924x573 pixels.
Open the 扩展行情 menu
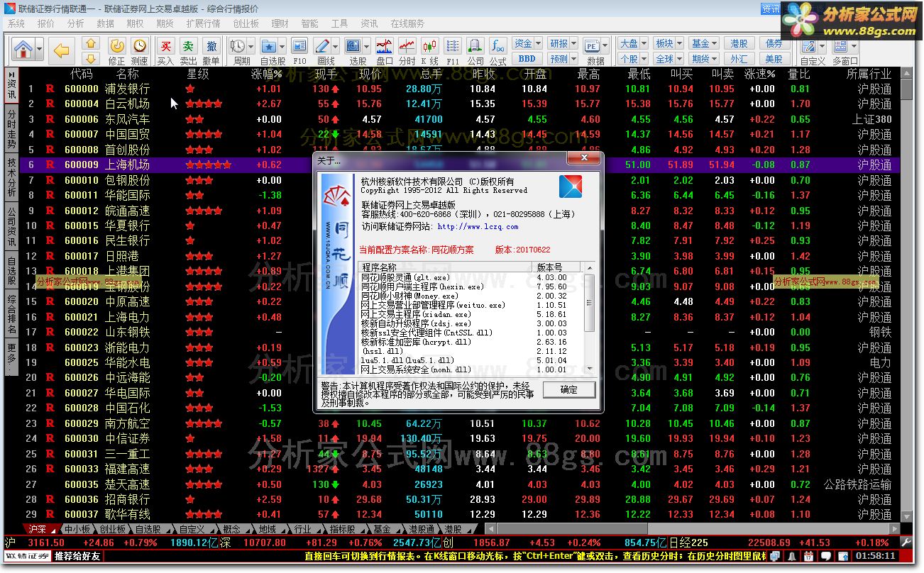click(x=203, y=23)
